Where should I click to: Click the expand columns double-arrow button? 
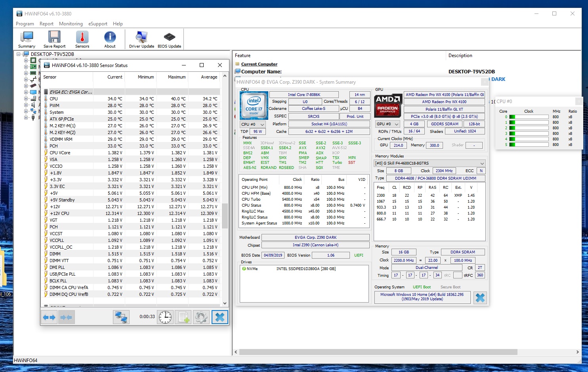click(x=50, y=317)
